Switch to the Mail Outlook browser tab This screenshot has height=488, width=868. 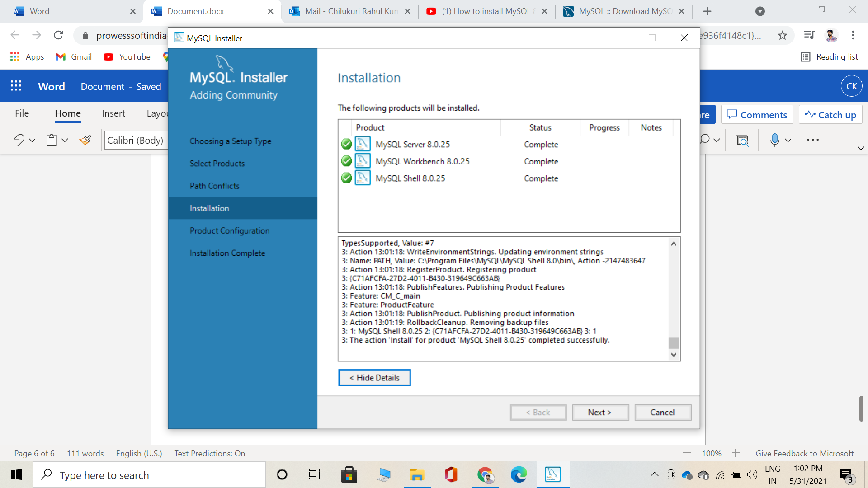[x=350, y=11]
